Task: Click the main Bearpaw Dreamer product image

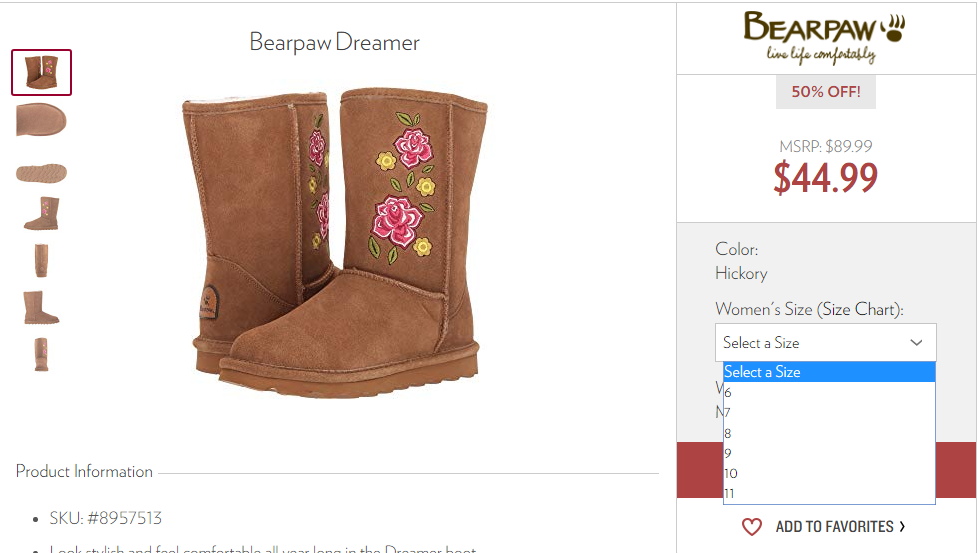Action: [335, 242]
